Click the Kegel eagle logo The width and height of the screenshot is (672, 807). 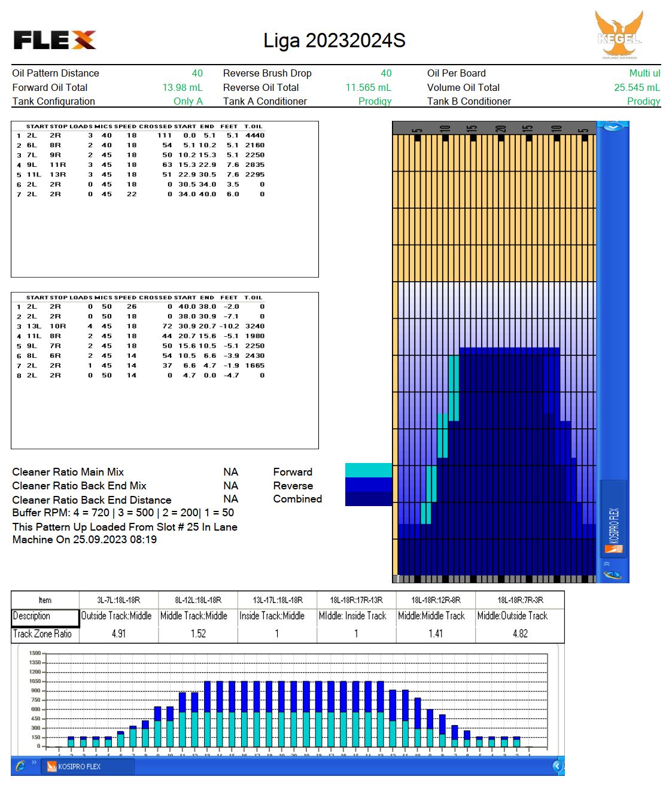(x=619, y=35)
